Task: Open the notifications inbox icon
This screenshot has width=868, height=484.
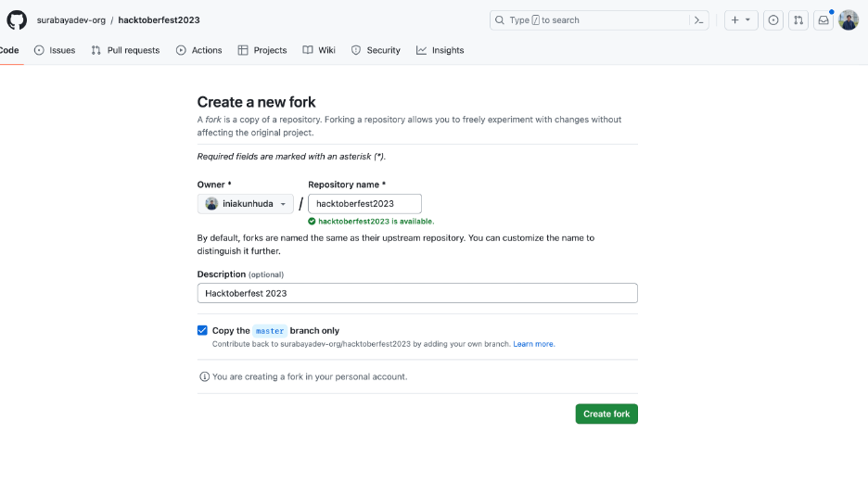Action: coord(823,20)
